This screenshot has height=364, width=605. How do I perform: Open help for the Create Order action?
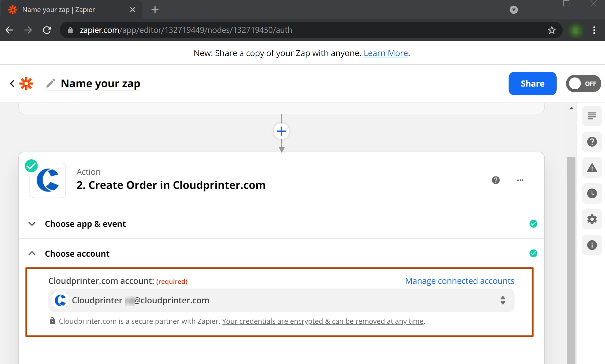click(x=496, y=180)
